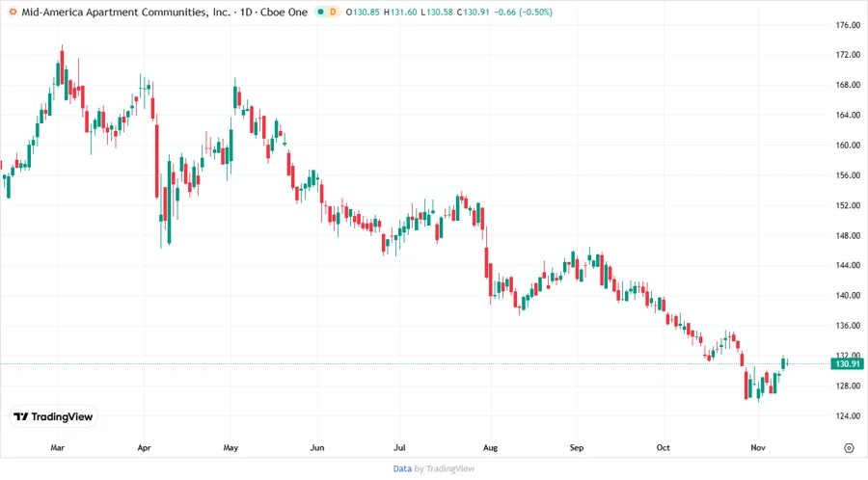Screen dimensions: 868x480
Task: Click the 'Mar' label on the time axis
Action: coord(58,447)
